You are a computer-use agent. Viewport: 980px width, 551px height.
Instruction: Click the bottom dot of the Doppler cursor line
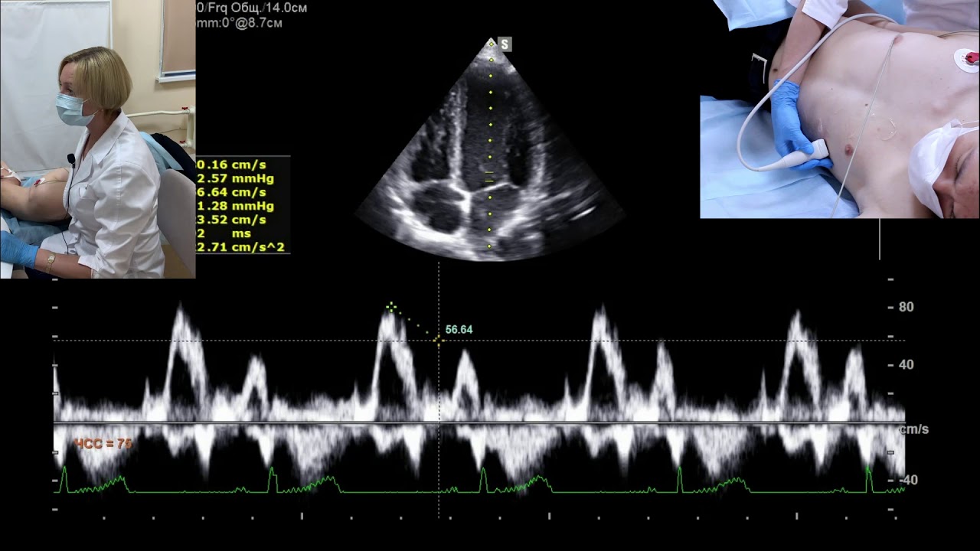tap(490, 246)
